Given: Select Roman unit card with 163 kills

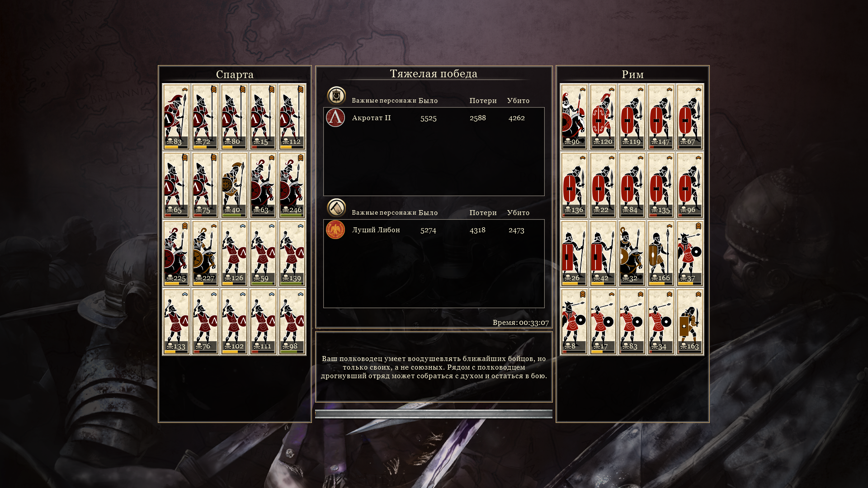Looking at the screenshot, I should pos(690,322).
